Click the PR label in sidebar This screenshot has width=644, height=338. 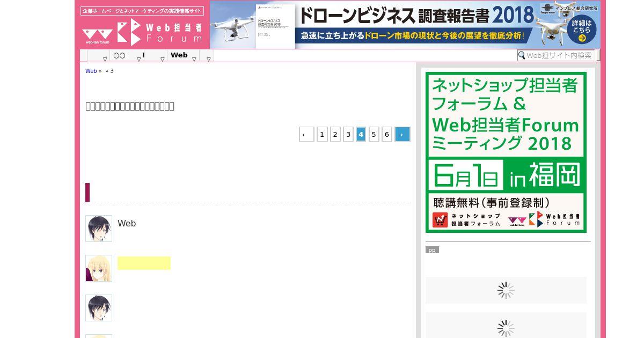(432, 250)
